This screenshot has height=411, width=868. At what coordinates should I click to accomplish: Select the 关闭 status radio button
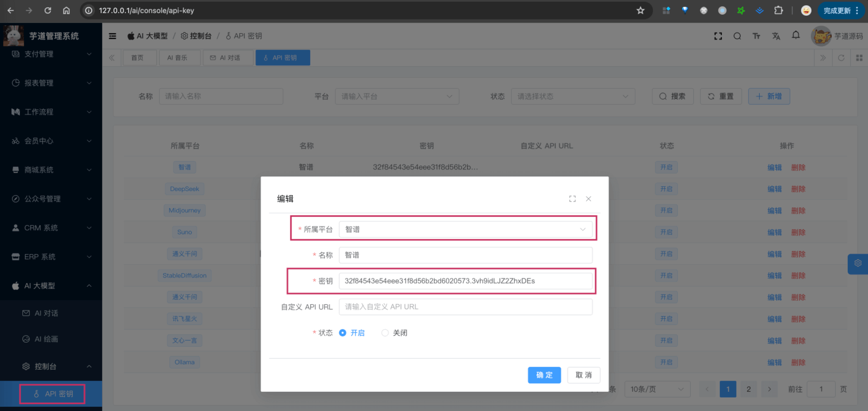point(385,333)
